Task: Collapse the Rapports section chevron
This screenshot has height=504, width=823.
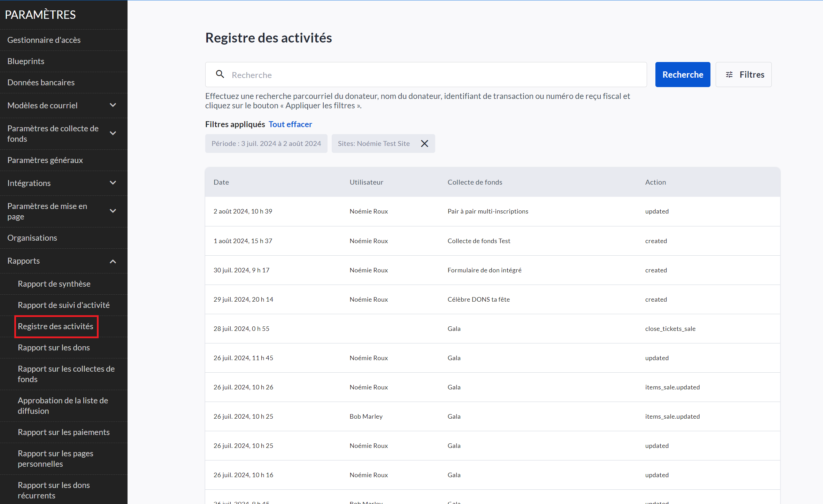Action: [113, 261]
